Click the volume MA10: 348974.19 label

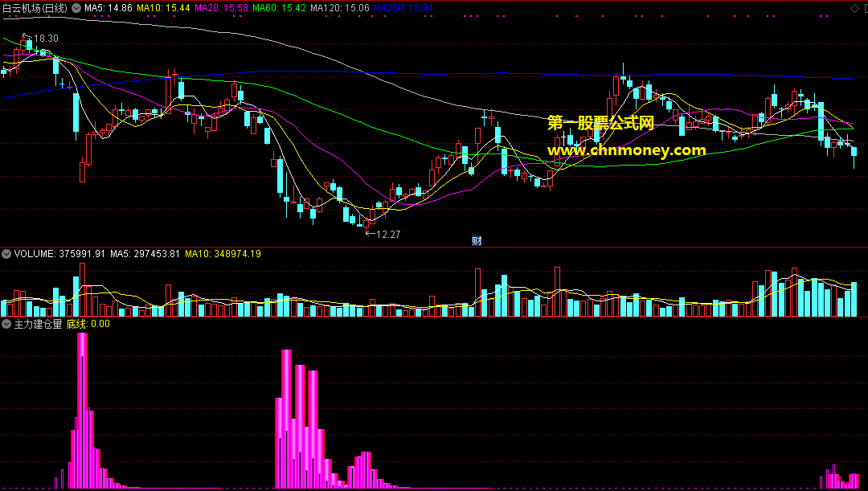(x=223, y=254)
